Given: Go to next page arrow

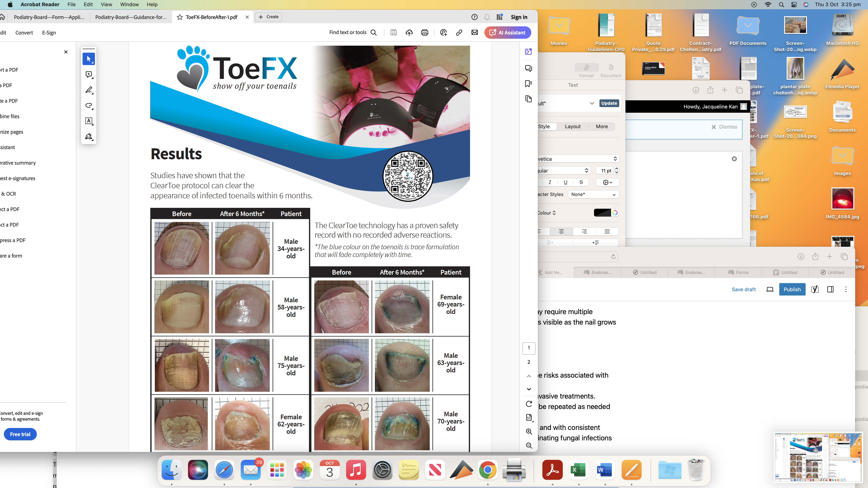Looking at the screenshot, I should (x=529, y=389).
